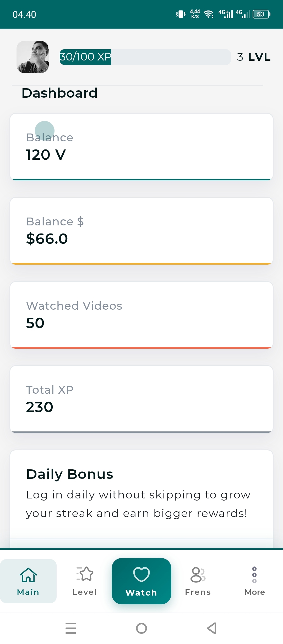Tap the profile avatar photo
Viewport: 283px width, 644px height.
click(x=33, y=57)
